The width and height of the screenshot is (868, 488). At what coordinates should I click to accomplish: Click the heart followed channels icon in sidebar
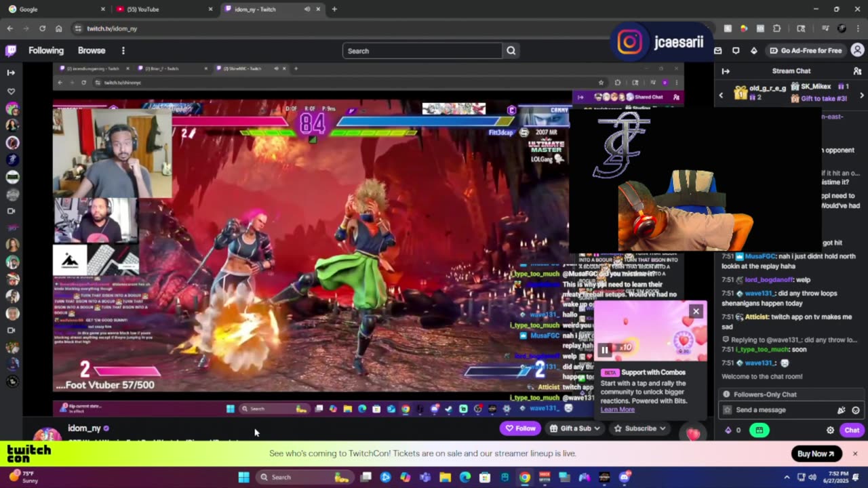pyautogui.click(x=11, y=91)
